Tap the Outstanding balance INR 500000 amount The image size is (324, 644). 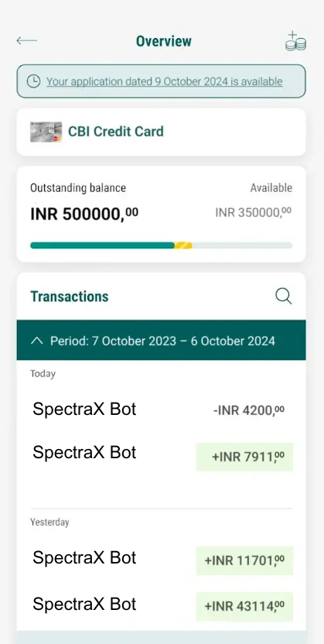84,214
